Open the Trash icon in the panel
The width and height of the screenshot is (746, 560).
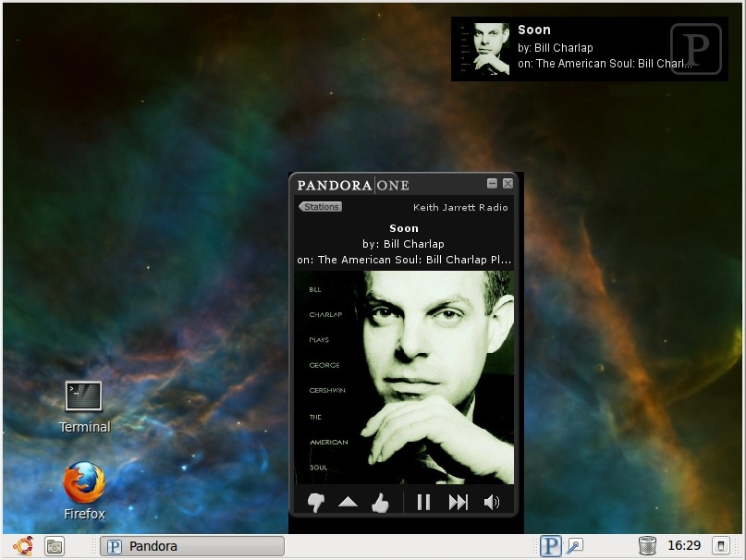click(x=647, y=546)
